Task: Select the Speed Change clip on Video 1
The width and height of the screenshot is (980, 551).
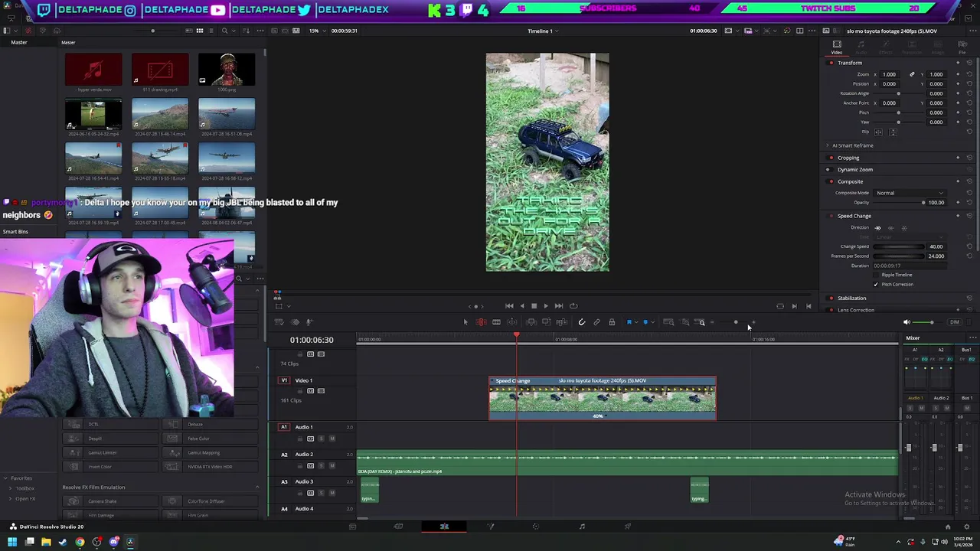Action: tap(603, 398)
